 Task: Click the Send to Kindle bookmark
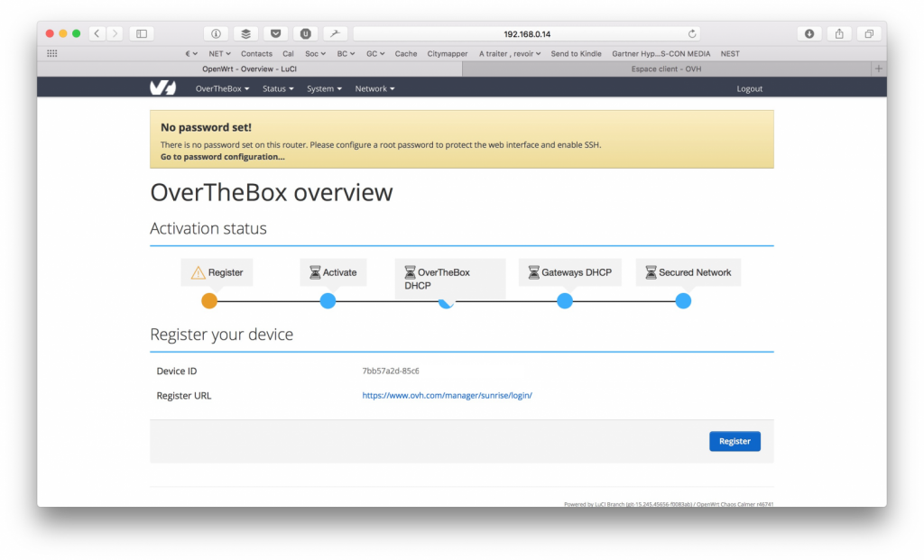(x=577, y=53)
